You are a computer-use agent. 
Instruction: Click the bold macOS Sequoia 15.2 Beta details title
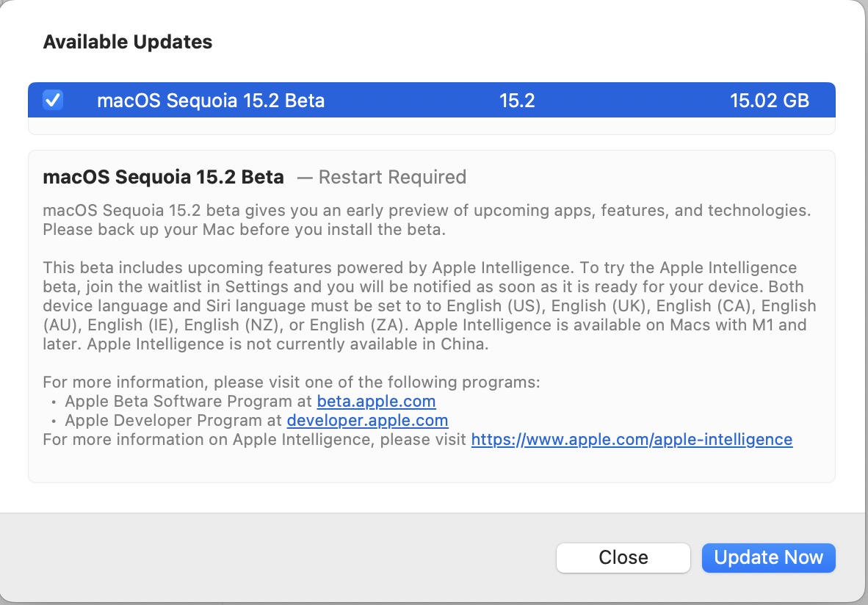pyautogui.click(x=163, y=178)
